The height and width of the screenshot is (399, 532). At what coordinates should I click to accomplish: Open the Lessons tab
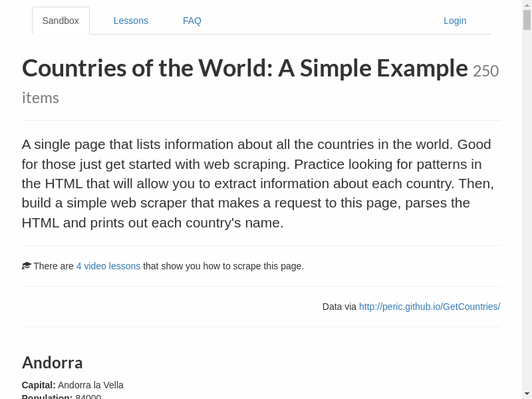point(130,21)
